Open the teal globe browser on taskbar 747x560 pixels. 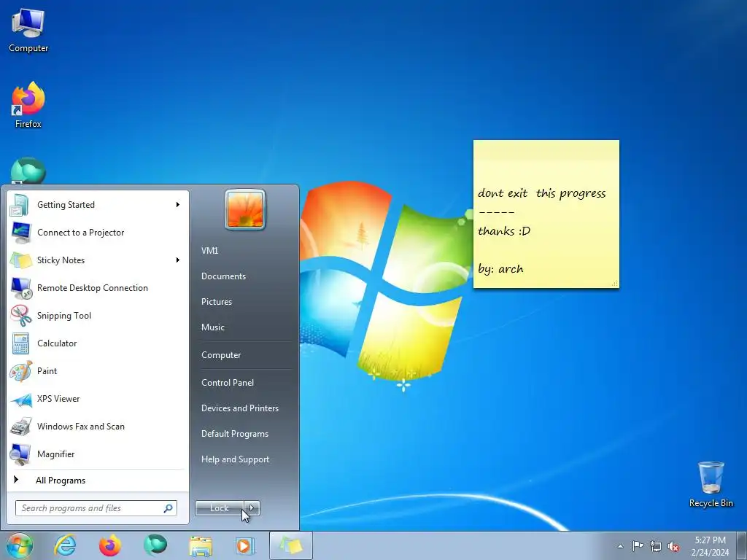click(x=155, y=545)
